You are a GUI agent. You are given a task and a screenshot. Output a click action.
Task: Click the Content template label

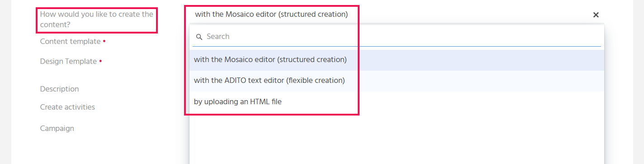coord(70,41)
